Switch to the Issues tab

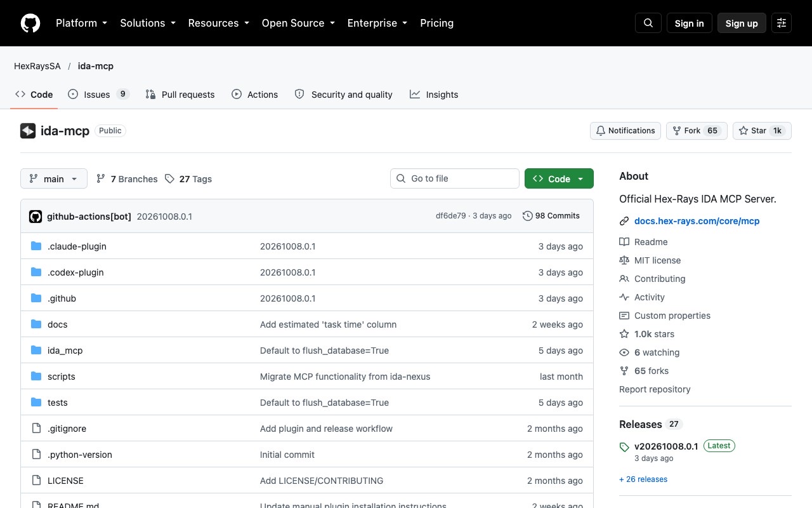[98, 95]
